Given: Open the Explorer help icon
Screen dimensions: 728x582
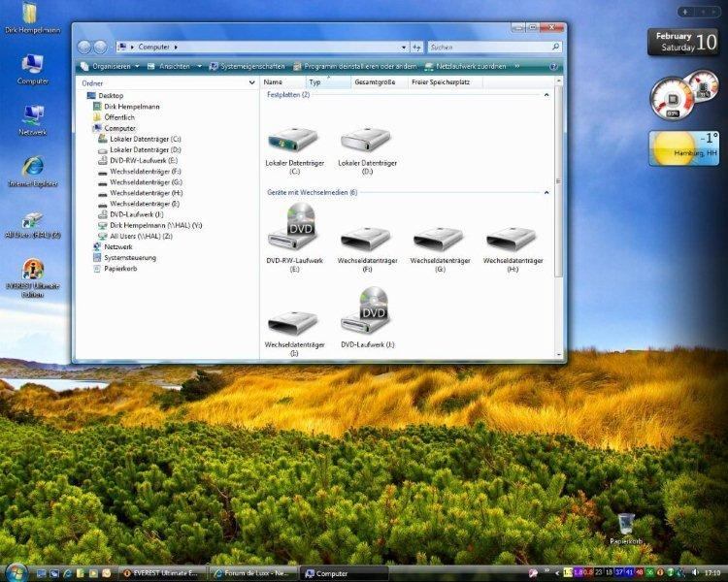Looking at the screenshot, I should pos(553,67).
